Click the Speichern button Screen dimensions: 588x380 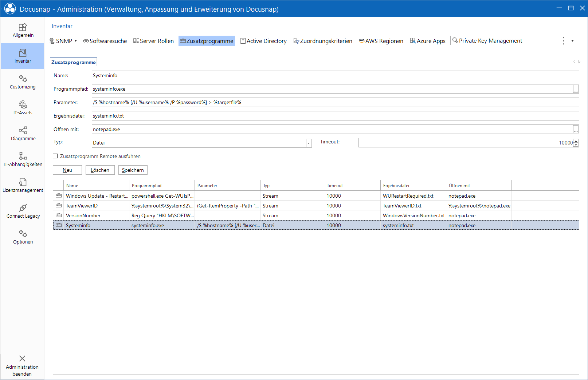pos(133,170)
